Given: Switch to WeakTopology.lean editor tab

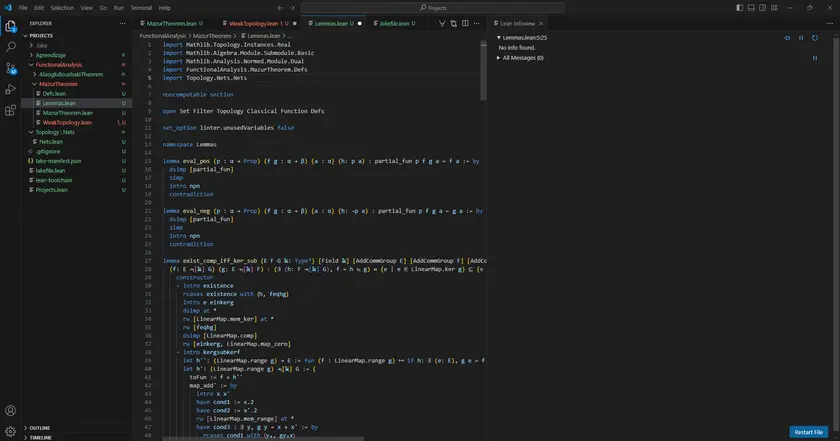Looking at the screenshot, I should coord(259,24).
